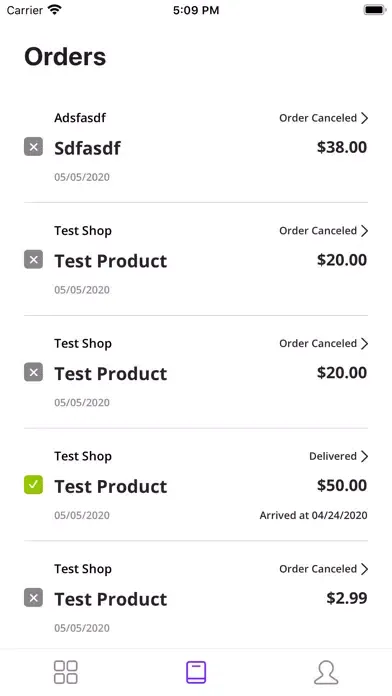Click the battery icon in status bar
392x696 pixels.
[375, 10]
